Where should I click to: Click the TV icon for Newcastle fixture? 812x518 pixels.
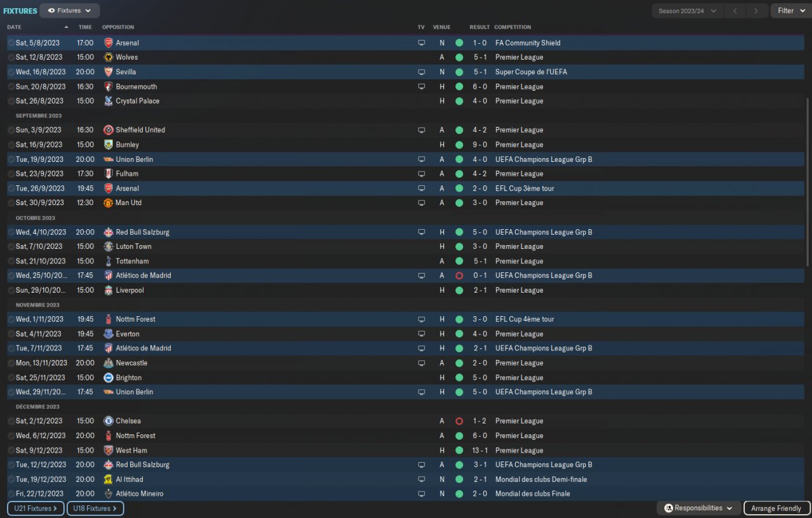tap(421, 363)
